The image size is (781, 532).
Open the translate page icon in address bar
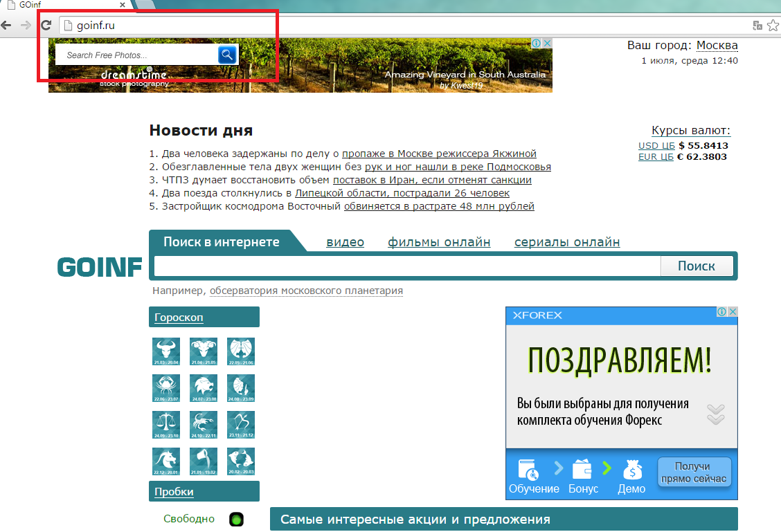coord(757,26)
